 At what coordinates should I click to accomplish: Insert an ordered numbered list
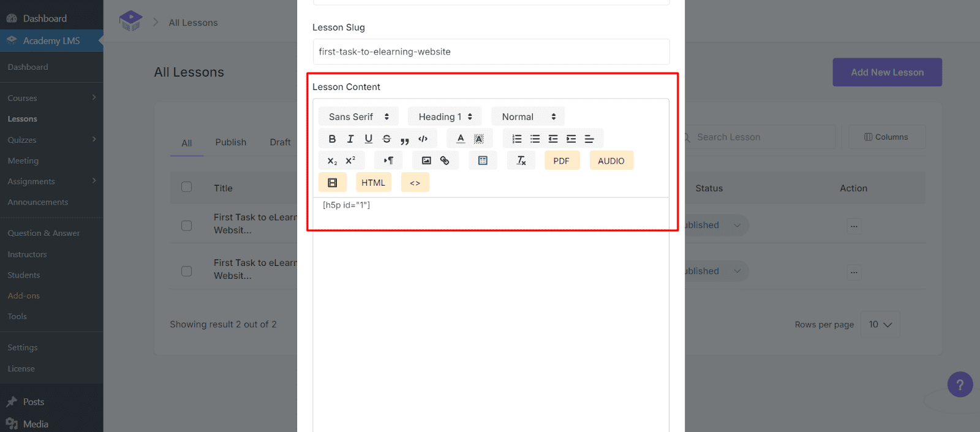point(517,139)
